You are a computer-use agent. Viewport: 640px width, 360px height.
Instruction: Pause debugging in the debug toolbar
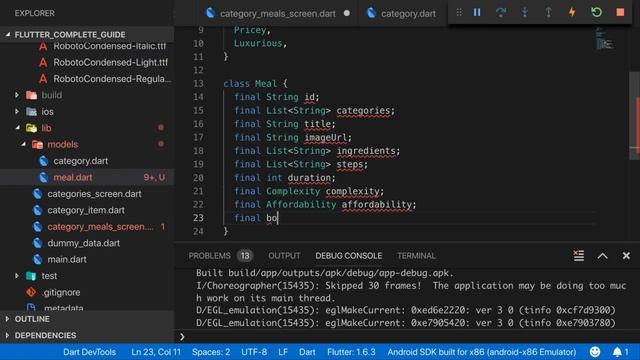point(477,13)
